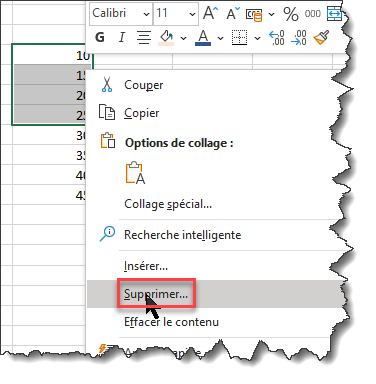Click the format painter brush
This screenshot has height=384, width=376.
(321, 37)
